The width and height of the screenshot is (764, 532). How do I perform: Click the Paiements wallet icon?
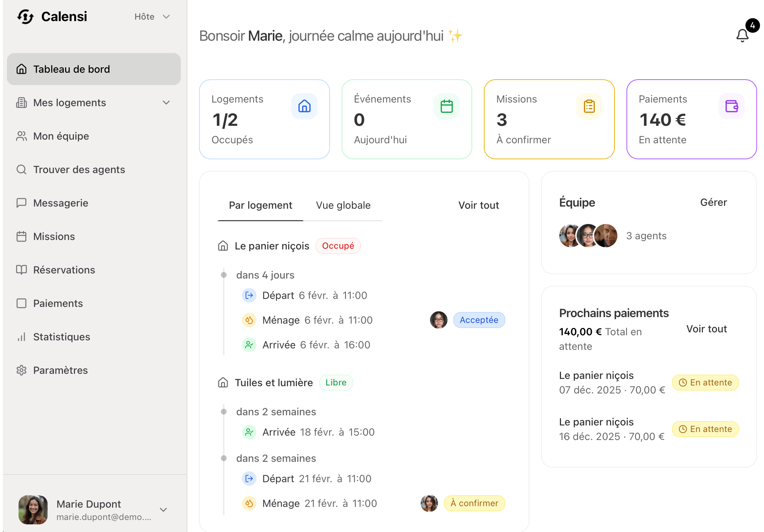coord(731,106)
